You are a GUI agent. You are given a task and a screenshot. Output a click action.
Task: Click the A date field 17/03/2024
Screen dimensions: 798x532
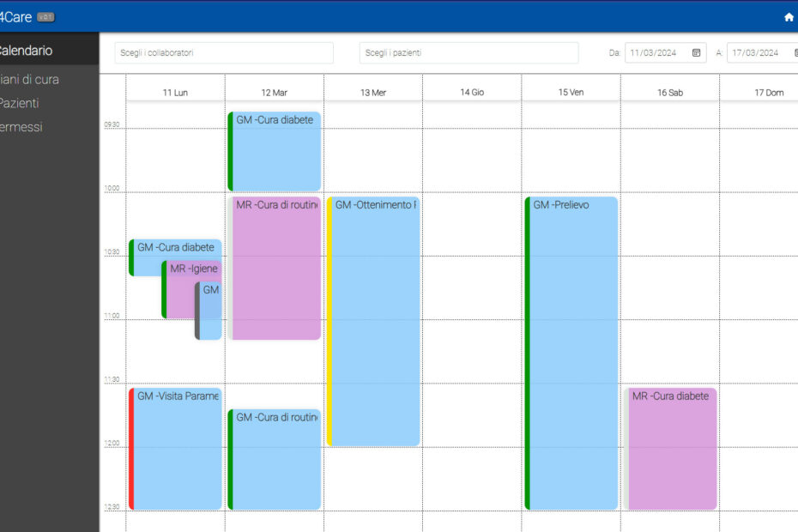(x=762, y=53)
